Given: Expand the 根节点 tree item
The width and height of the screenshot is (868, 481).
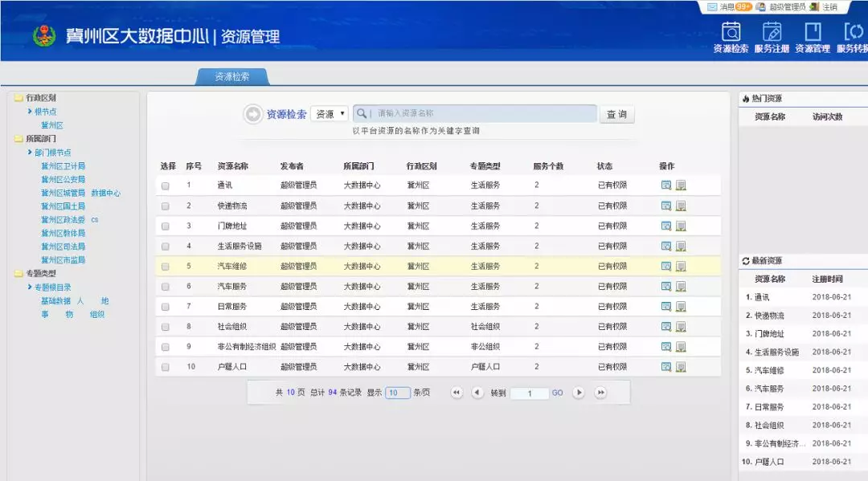Looking at the screenshot, I should pos(41,112).
